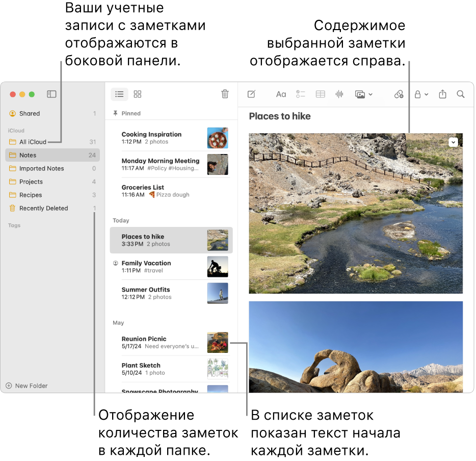476x461 pixels.
Task: Click the shared icon beside Family Vacation
Action: point(115,263)
